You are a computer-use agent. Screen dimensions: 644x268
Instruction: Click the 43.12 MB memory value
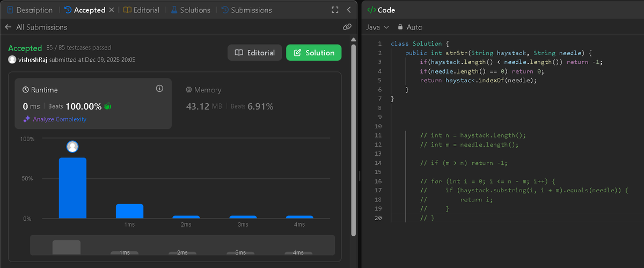click(204, 106)
